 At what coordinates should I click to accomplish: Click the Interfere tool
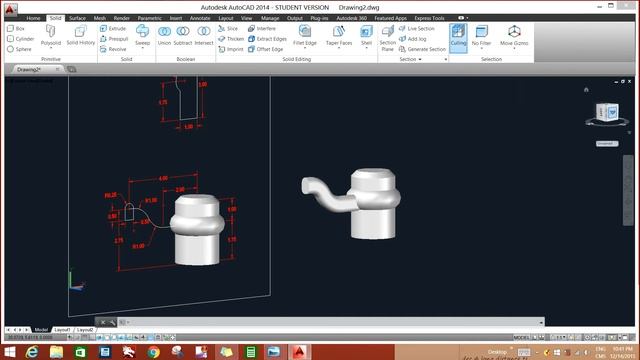pyautogui.click(x=262, y=29)
